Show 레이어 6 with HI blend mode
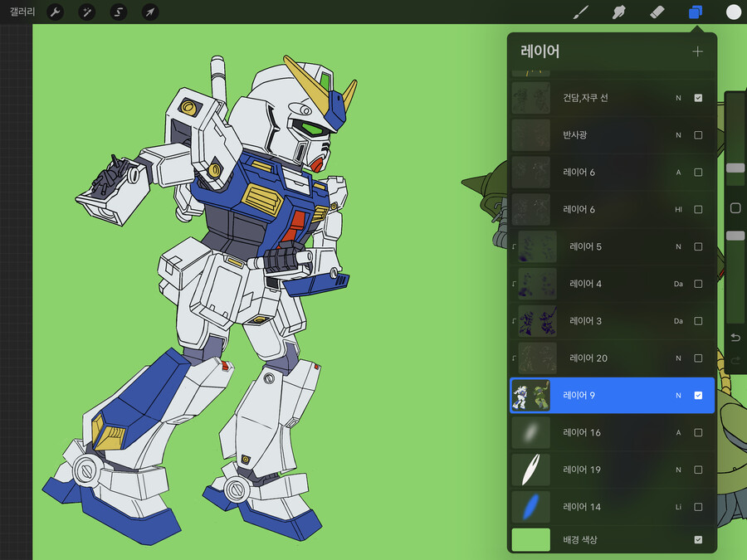Viewport: 747px width, 560px height. click(698, 210)
